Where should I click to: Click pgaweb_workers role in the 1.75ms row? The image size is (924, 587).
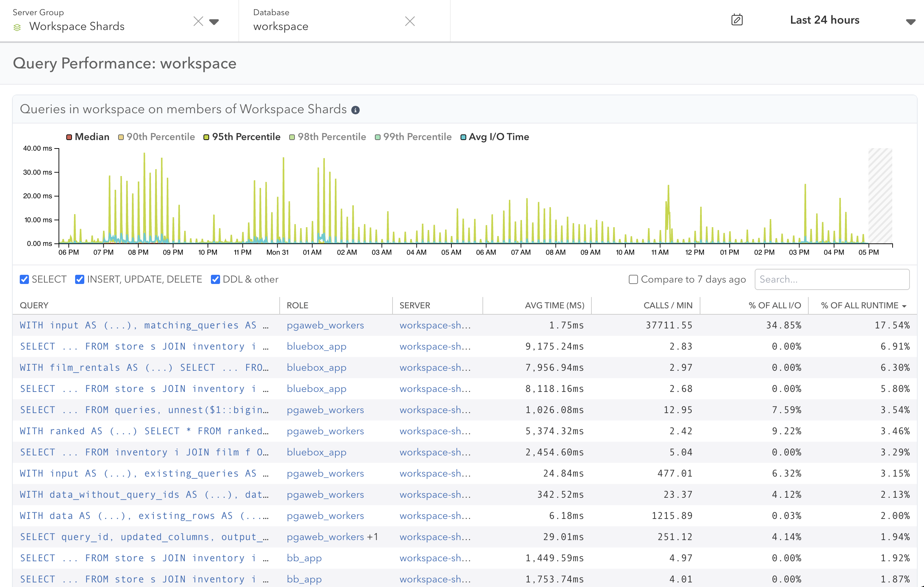326,326
